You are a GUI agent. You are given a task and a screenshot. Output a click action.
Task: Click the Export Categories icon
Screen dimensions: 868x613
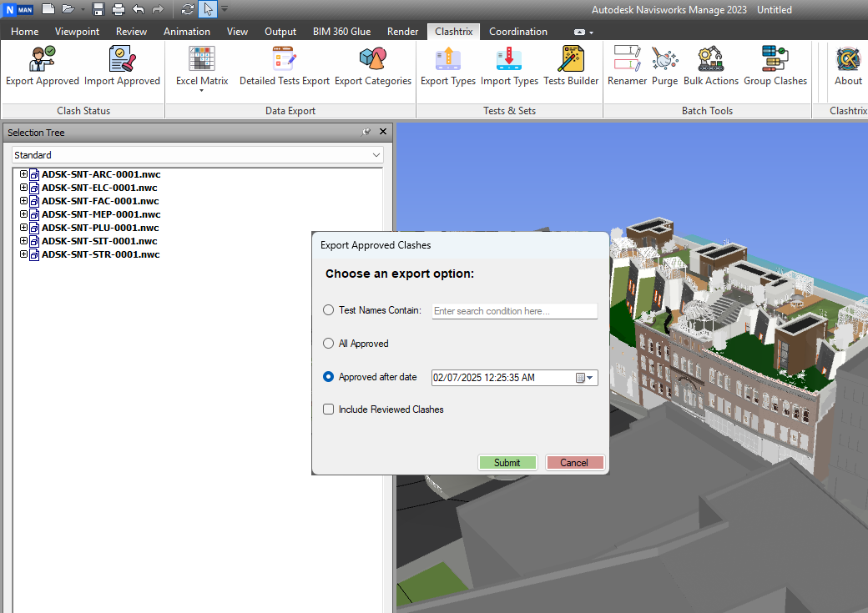point(373,58)
